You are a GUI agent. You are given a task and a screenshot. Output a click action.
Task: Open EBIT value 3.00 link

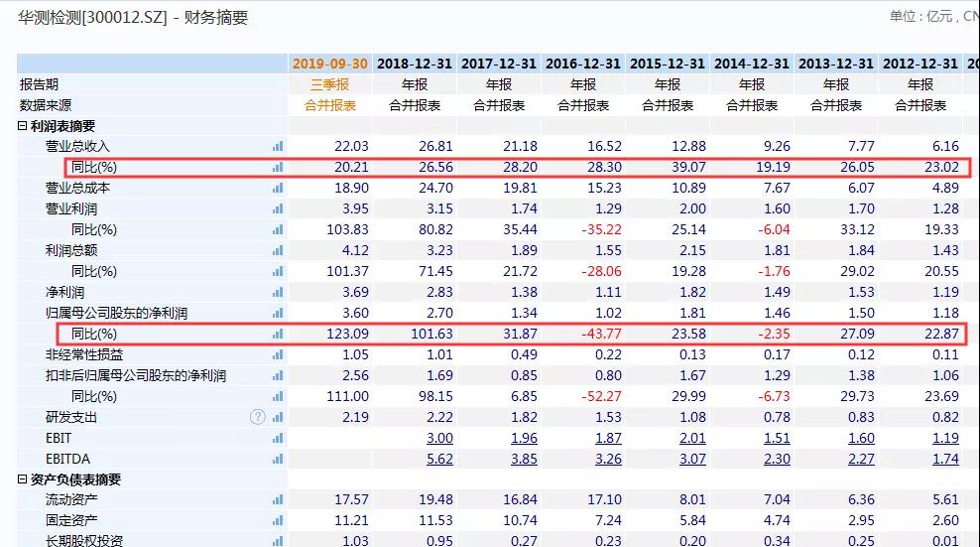(439, 438)
